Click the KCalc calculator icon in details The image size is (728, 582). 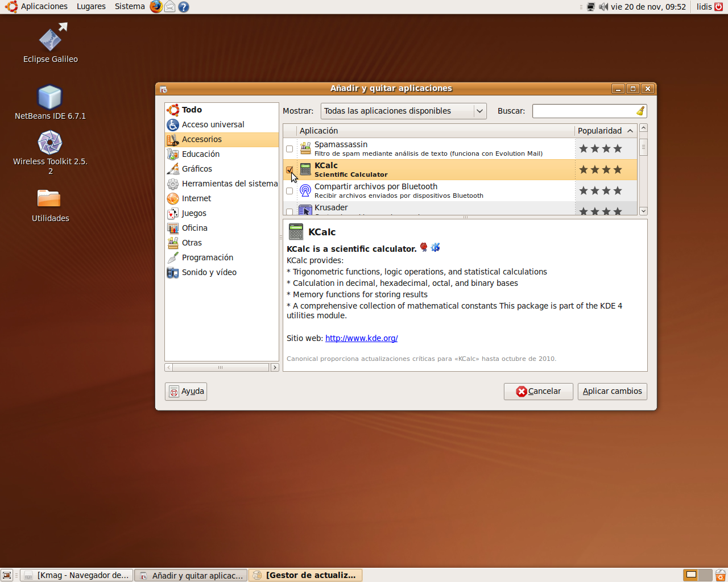(295, 232)
